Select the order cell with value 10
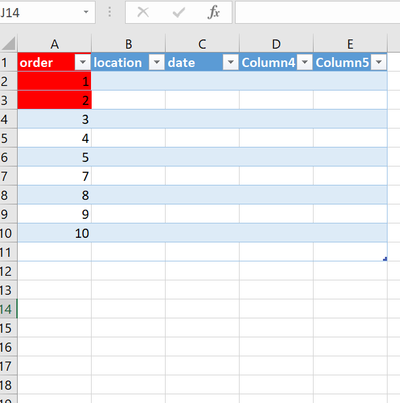This screenshot has width=400, height=403. pos(55,233)
